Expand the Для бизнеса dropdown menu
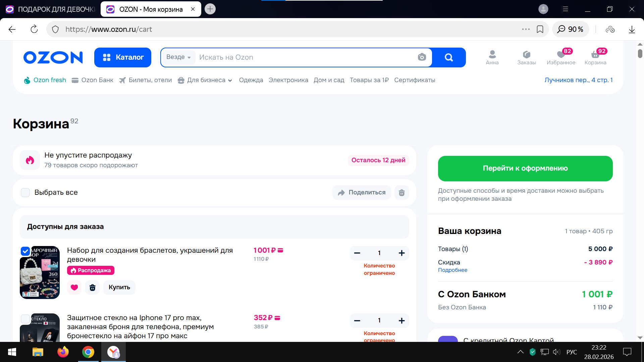The width and height of the screenshot is (644, 362). click(x=205, y=80)
